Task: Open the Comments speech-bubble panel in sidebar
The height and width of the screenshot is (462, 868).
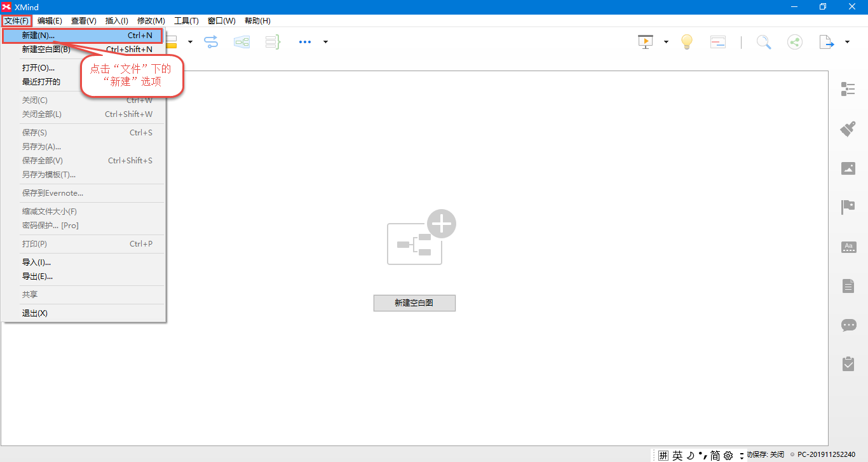Action: (x=848, y=325)
